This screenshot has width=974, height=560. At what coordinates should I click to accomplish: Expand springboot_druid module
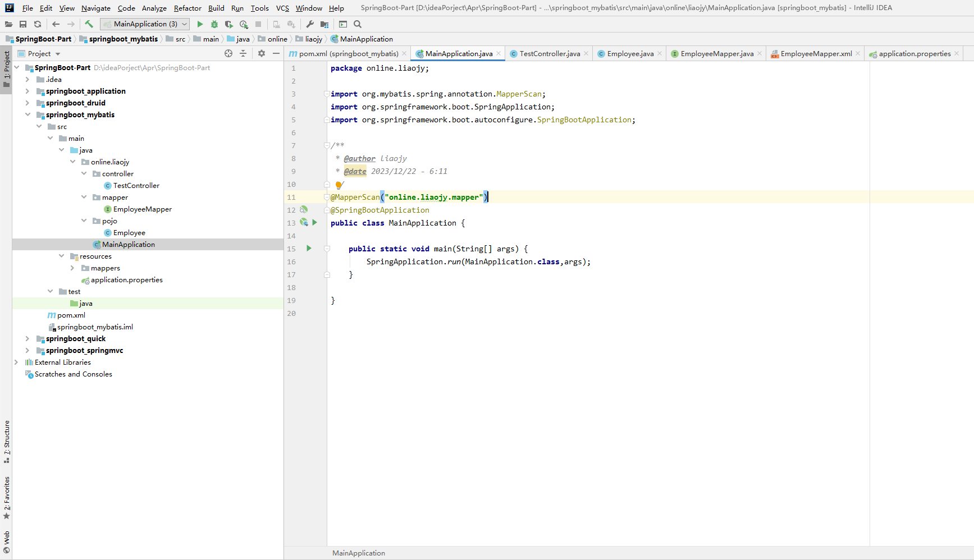28,103
